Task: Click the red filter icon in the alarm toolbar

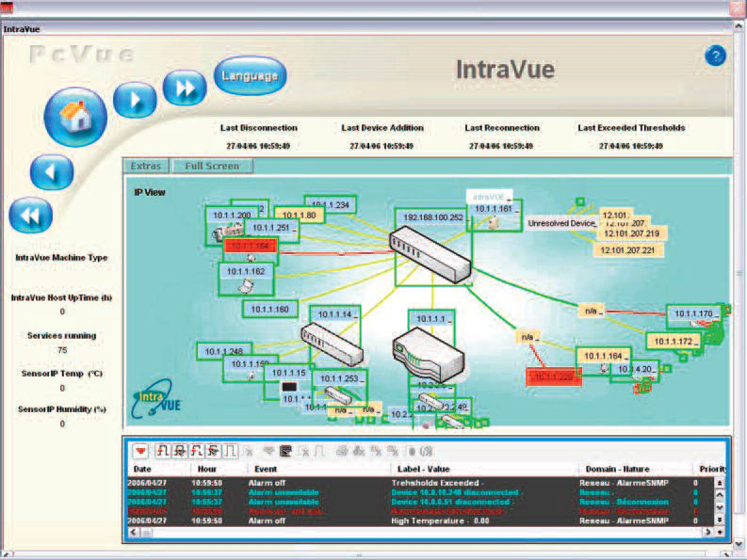Action: [x=140, y=451]
